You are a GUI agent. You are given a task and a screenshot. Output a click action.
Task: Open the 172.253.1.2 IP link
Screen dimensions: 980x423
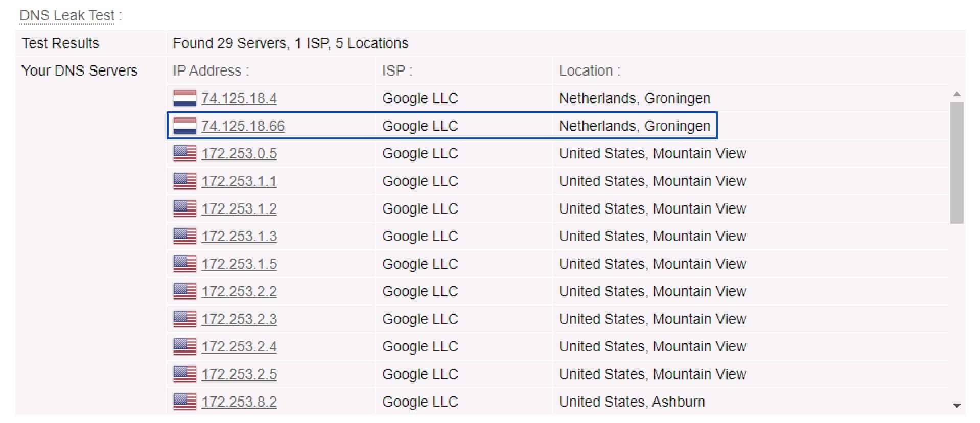[239, 208]
